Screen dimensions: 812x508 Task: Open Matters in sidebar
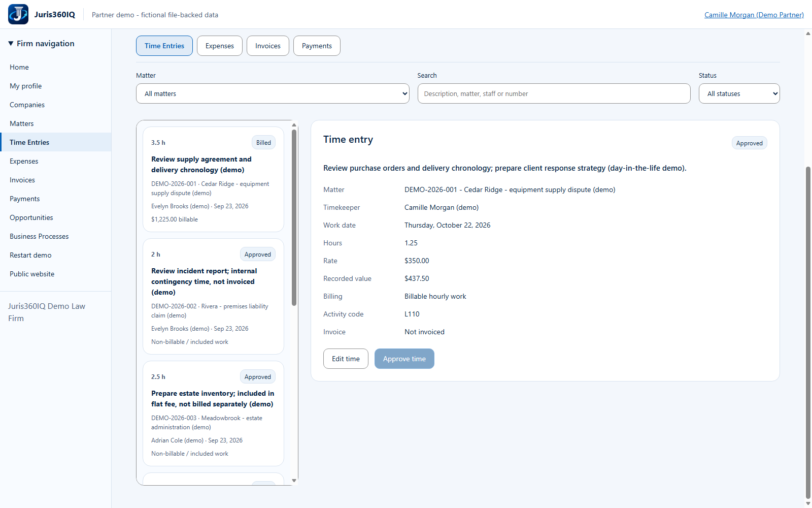[56, 123]
